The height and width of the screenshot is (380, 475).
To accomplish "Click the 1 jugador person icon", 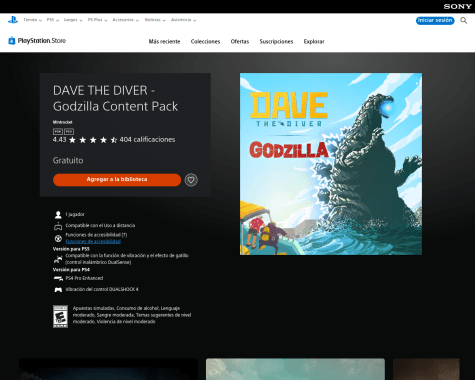I will click(x=58, y=215).
